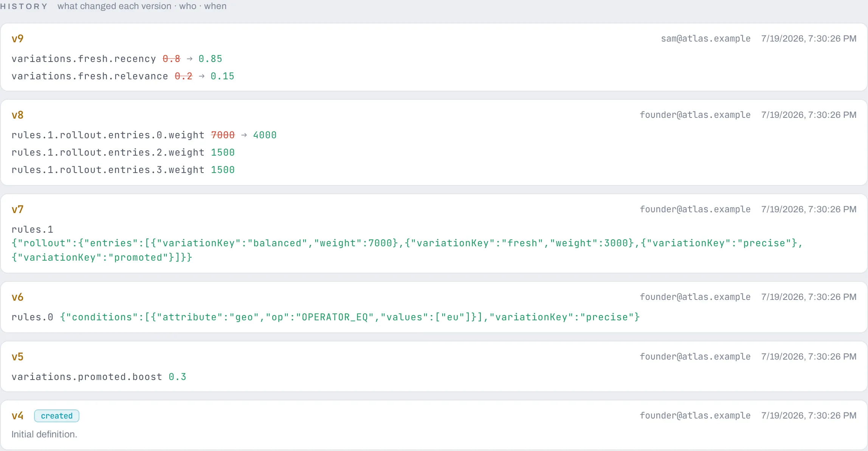Click founder@atlas.example author on v6
The height and width of the screenshot is (451, 868).
(x=695, y=297)
